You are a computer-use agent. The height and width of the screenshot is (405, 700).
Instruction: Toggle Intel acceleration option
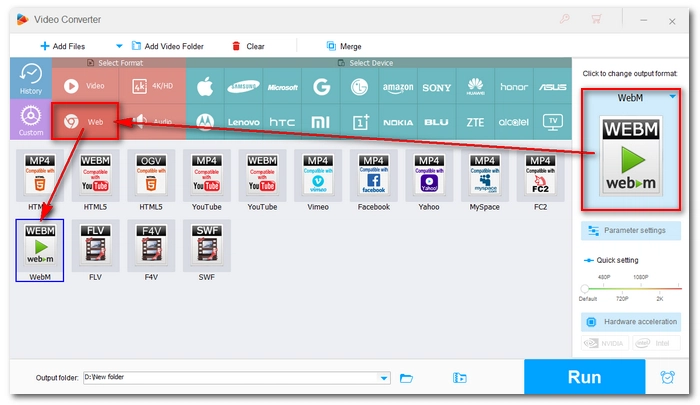click(656, 343)
